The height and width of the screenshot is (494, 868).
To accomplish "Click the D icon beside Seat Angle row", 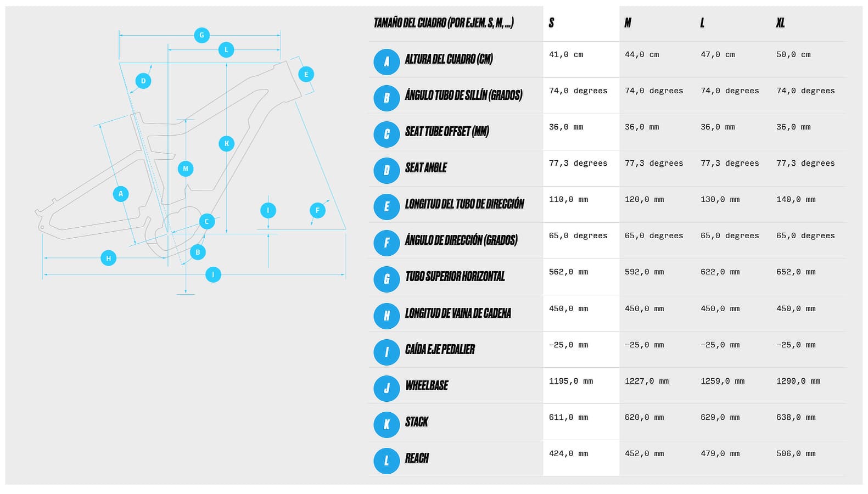I will pyautogui.click(x=387, y=170).
